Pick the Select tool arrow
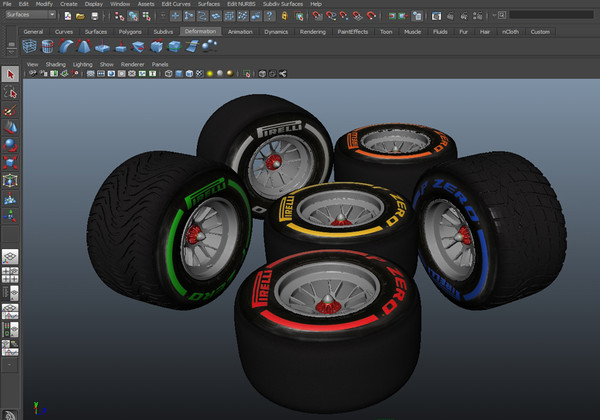Viewport: 600px width, 420px height. 10,74
